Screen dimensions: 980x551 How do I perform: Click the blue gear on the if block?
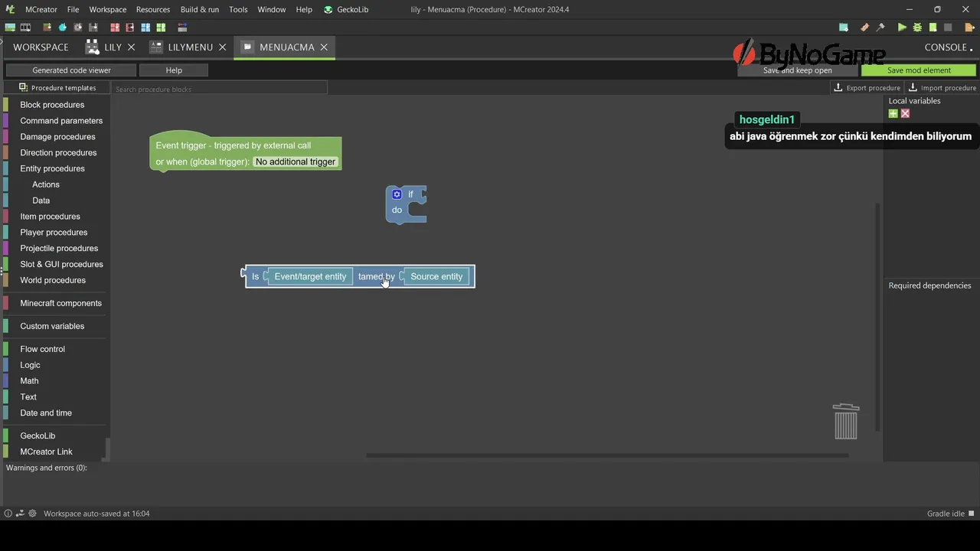point(397,194)
